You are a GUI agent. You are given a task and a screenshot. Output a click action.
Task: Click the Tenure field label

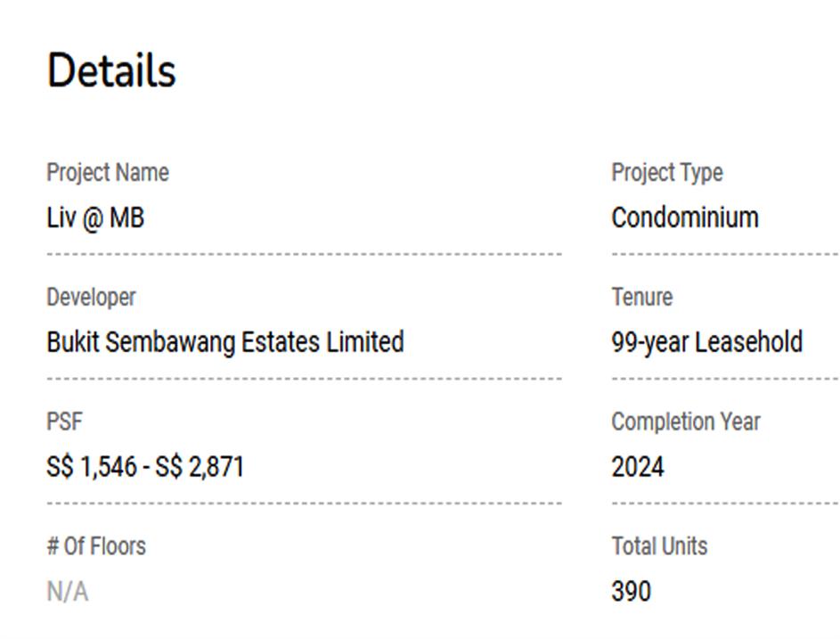click(641, 297)
